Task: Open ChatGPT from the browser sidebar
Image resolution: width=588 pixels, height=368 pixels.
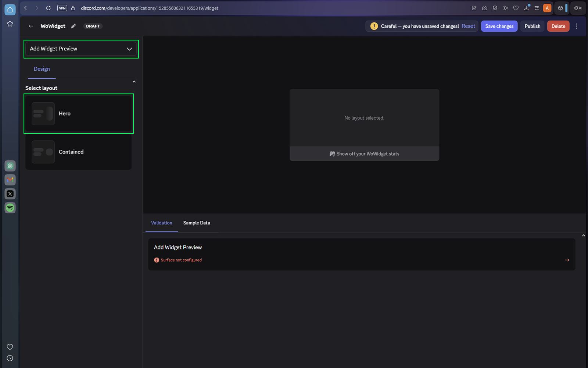Action: 10,166
